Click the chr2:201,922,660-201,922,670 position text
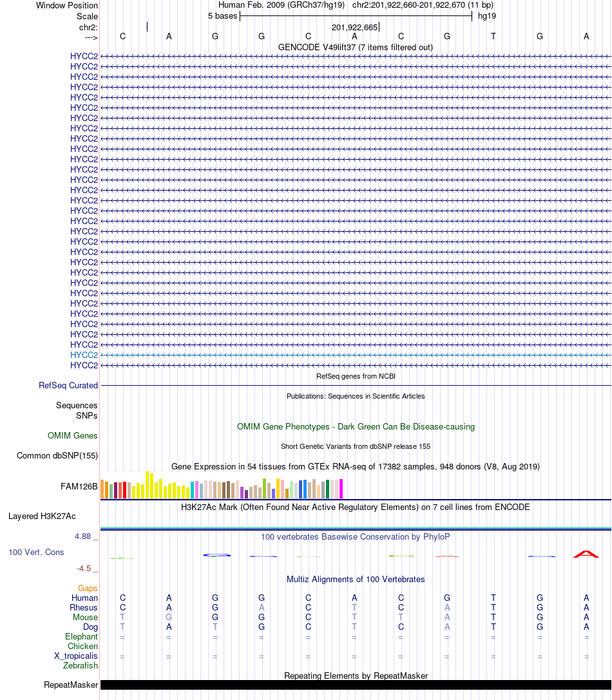612x700 pixels. tap(423, 5)
